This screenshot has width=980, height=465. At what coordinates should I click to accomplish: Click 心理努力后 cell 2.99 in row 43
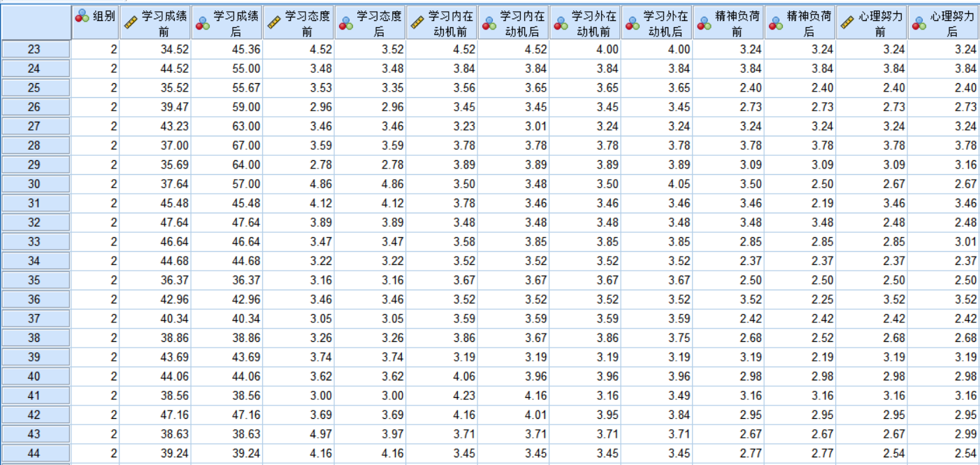(x=944, y=434)
